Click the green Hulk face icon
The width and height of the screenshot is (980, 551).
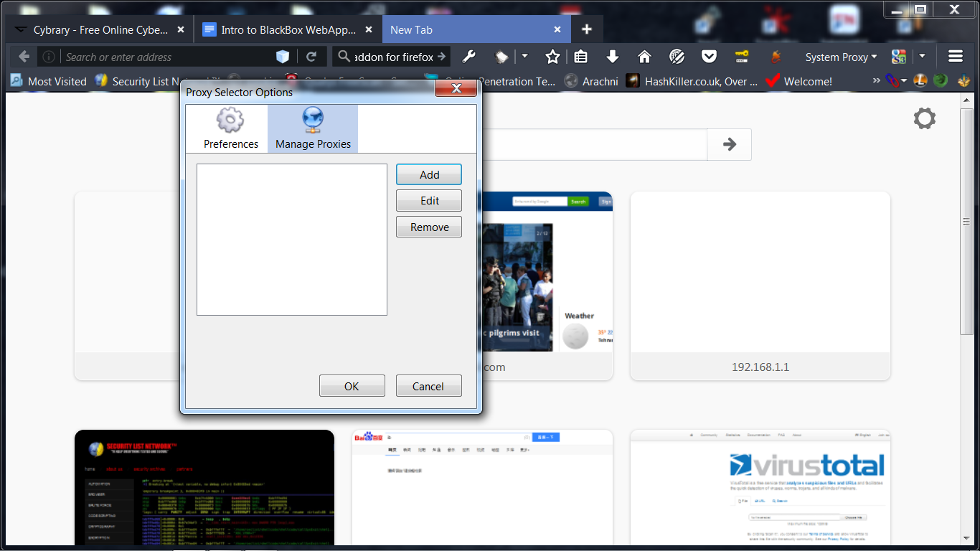(941, 81)
